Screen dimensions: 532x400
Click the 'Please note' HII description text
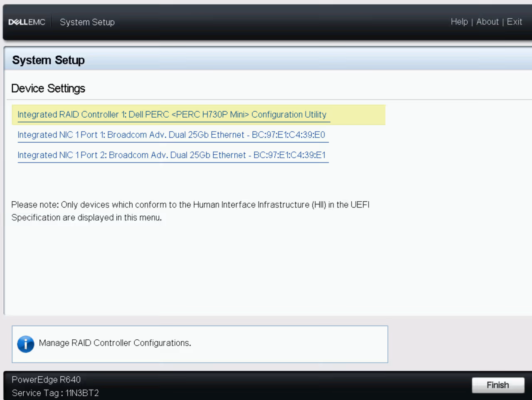(190, 211)
